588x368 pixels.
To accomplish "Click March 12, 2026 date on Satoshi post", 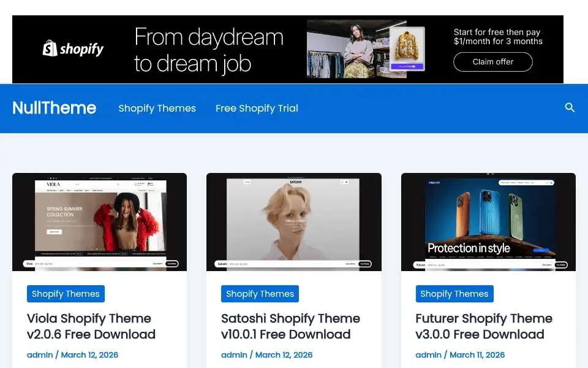I will tap(284, 355).
